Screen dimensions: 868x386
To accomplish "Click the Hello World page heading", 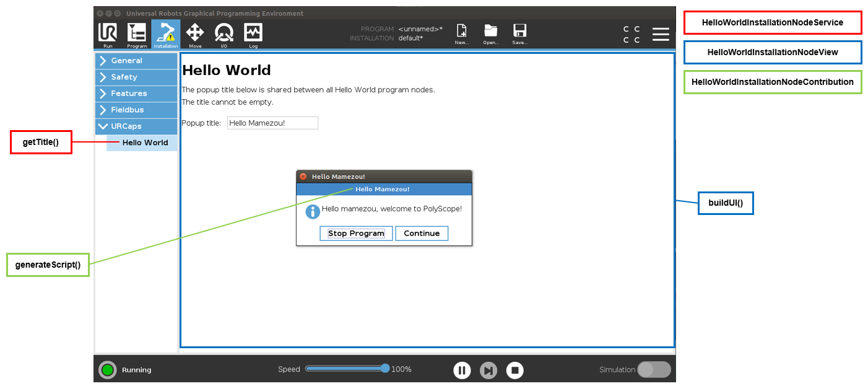I will coord(227,71).
